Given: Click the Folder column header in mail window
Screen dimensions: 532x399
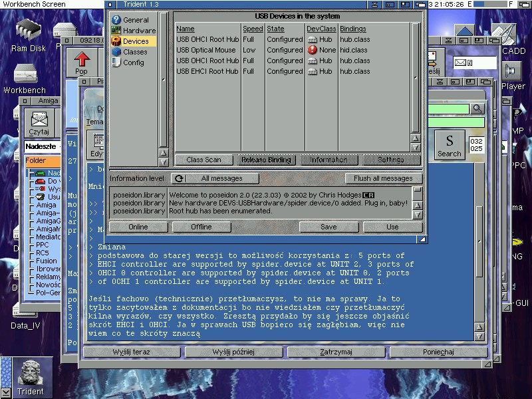Looking at the screenshot, I should click(43, 160).
